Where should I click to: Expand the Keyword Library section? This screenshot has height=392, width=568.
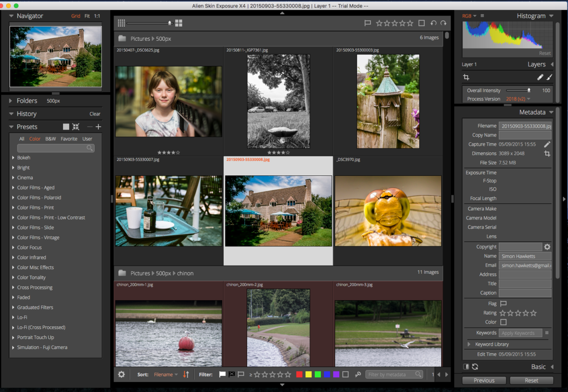click(x=469, y=344)
